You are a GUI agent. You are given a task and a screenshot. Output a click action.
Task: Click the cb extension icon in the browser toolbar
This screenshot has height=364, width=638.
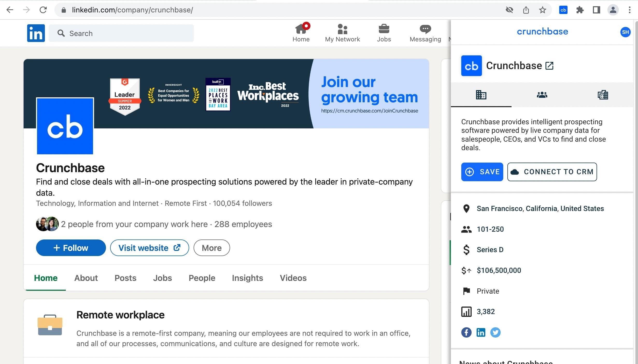[x=563, y=10]
